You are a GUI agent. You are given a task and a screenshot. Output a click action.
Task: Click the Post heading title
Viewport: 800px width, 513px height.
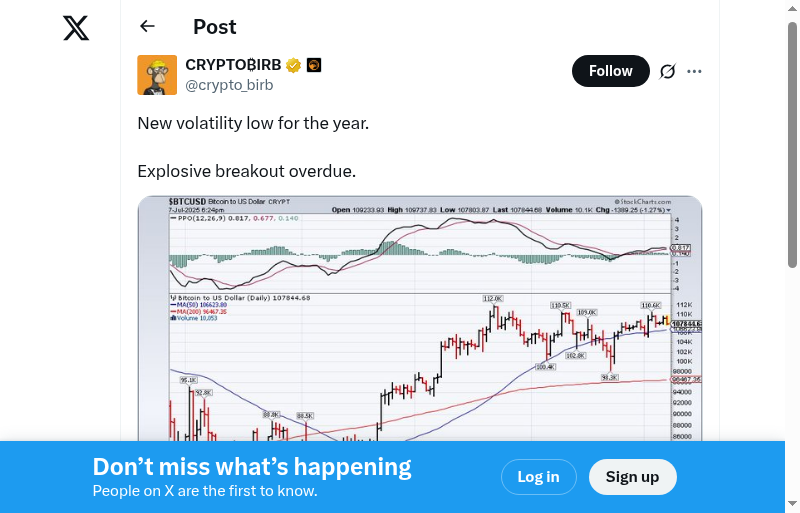click(x=215, y=27)
